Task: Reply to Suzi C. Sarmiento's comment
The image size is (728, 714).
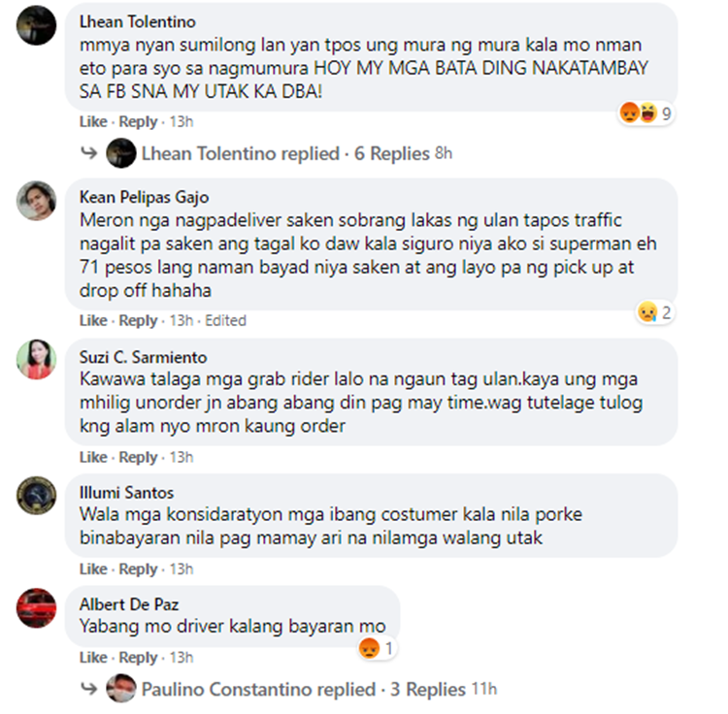Action: (x=138, y=458)
